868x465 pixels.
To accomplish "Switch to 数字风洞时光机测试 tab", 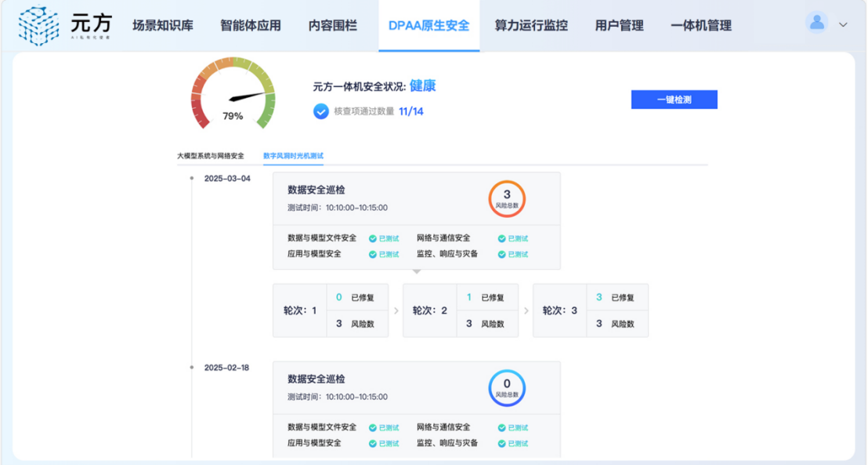I will click(294, 156).
